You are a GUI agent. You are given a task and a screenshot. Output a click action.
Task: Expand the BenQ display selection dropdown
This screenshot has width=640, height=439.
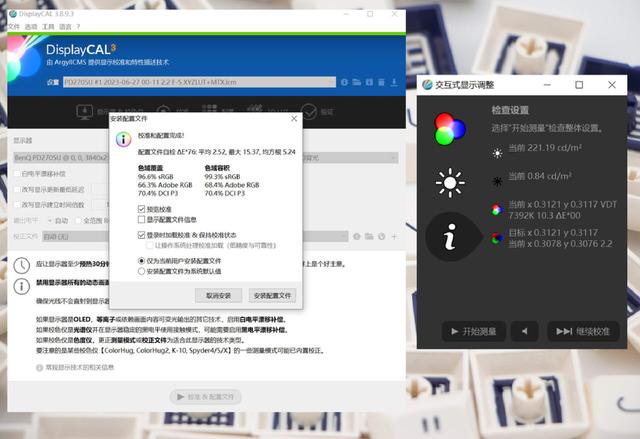coord(393,157)
